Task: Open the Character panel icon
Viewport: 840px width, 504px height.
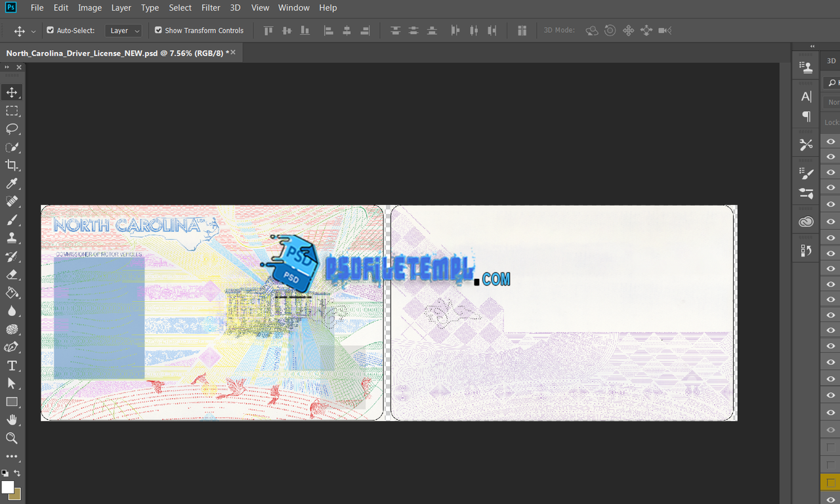Action: point(806,96)
